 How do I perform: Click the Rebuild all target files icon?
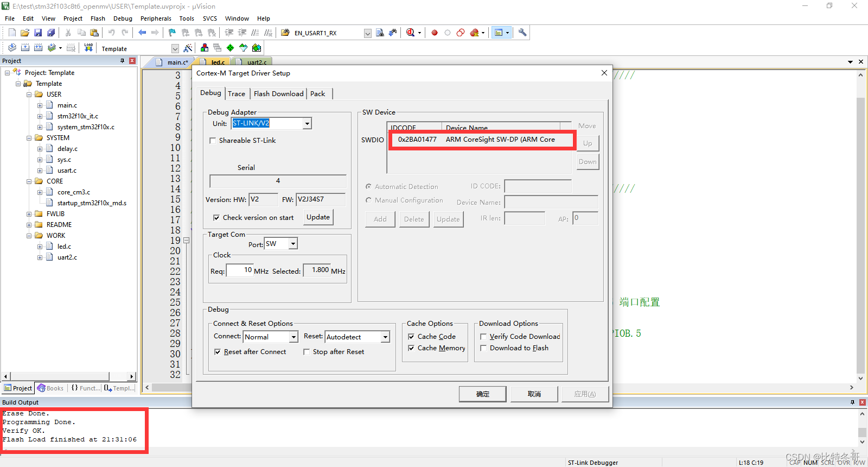38,48
